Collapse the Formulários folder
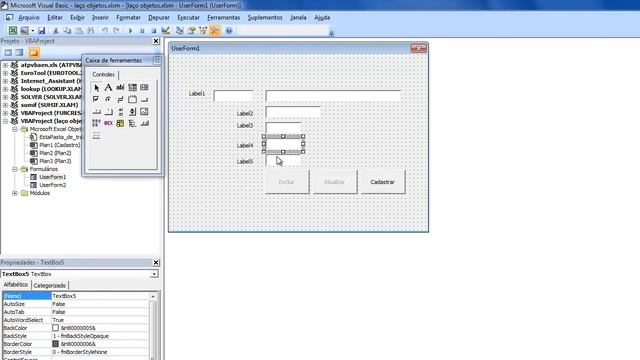This screenshot has width=640, height=360. (x=15, y=169)
